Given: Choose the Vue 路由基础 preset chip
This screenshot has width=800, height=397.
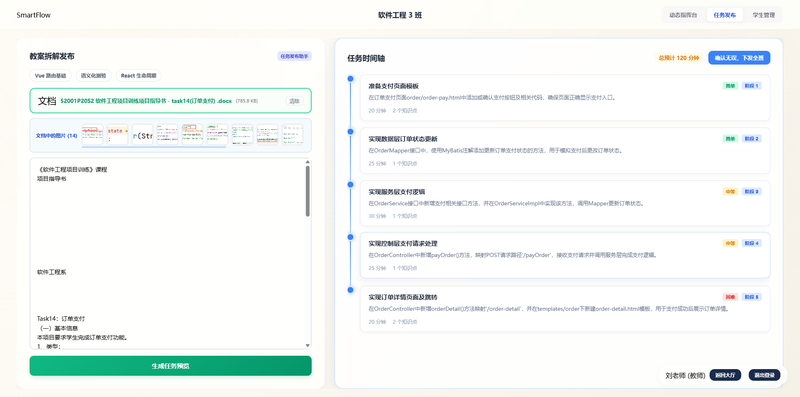Looking at the screenshot, I should coord(51,76).
